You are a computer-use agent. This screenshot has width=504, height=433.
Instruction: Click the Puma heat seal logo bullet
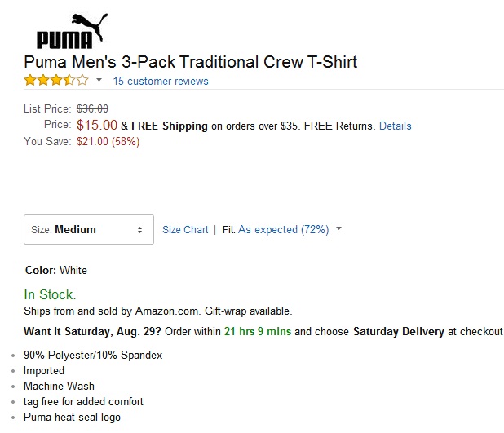click(72, 417)
